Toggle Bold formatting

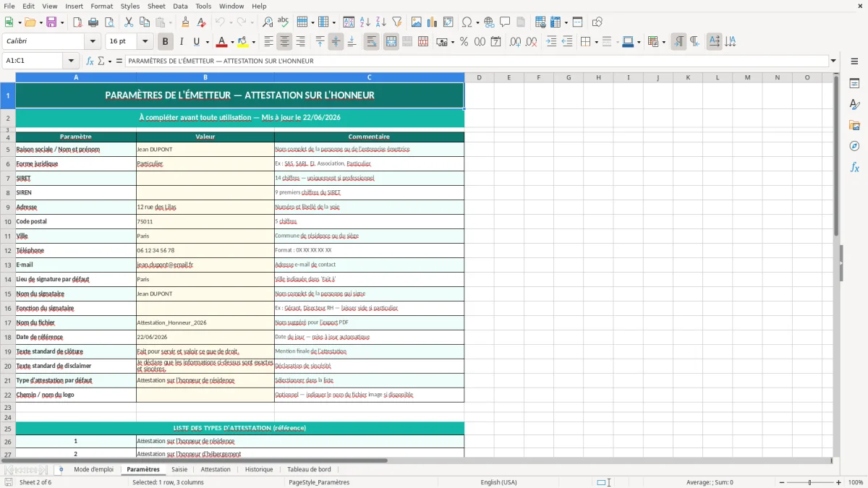point(165,42)
